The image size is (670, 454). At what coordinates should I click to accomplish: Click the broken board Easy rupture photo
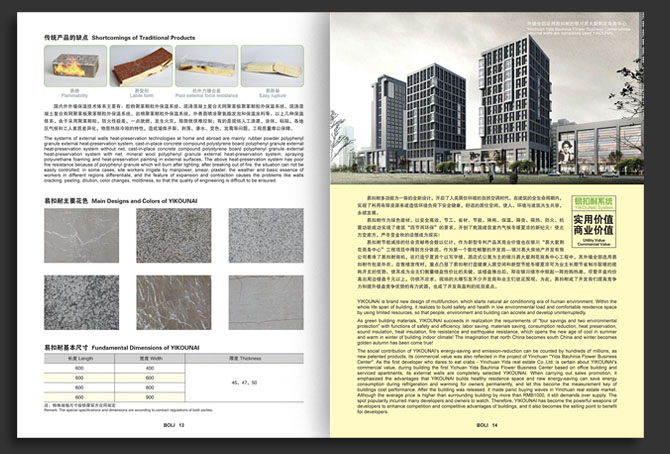[x=273, y=66]
